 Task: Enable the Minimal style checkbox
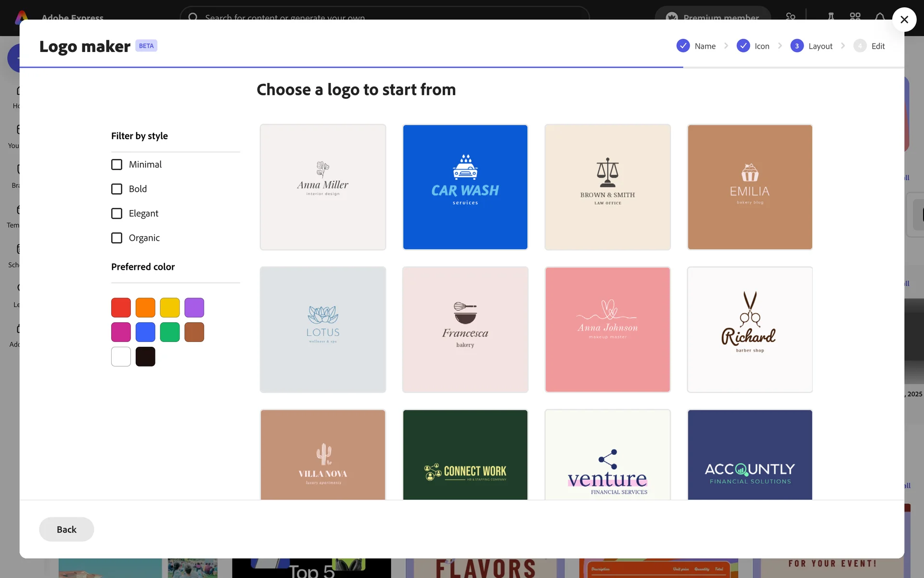[x=116, y=164]
